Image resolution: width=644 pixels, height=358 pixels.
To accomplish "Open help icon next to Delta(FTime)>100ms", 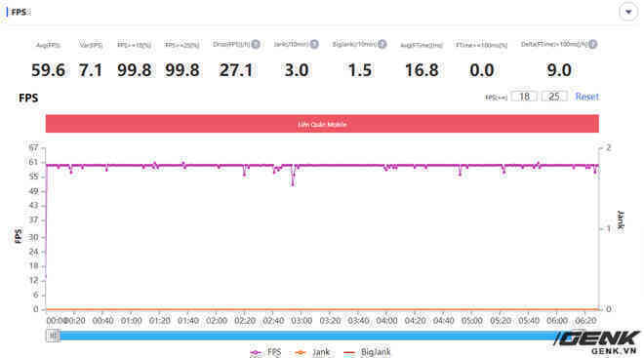I will (592, 44).
